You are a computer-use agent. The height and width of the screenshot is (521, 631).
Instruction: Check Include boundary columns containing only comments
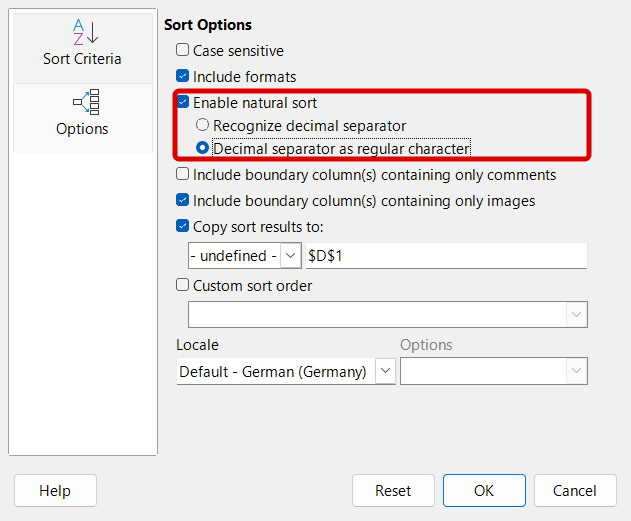[183, 175]
